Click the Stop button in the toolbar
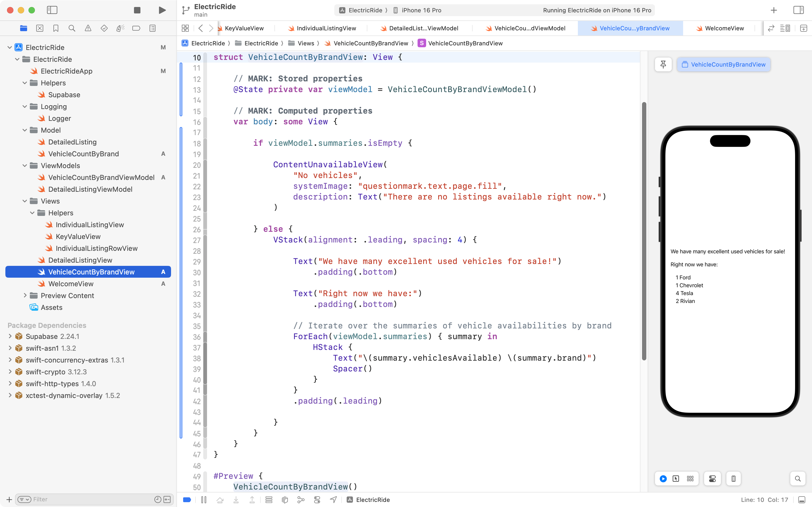This screenshot has width=812, height=507. (137, 10)
